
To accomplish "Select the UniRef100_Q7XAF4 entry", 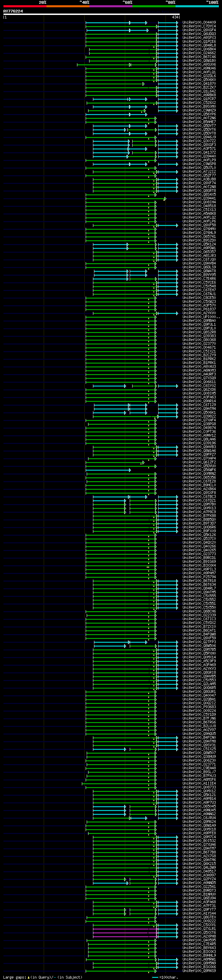I will point(199,420).
